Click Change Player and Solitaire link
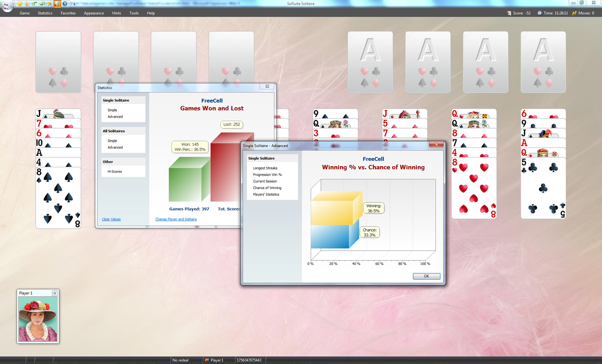This screenshot has height=364, width=602. point(176,219)
